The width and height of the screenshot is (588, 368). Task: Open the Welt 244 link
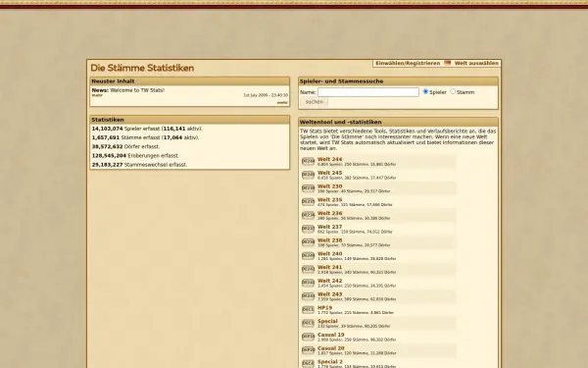coord(329,159)
